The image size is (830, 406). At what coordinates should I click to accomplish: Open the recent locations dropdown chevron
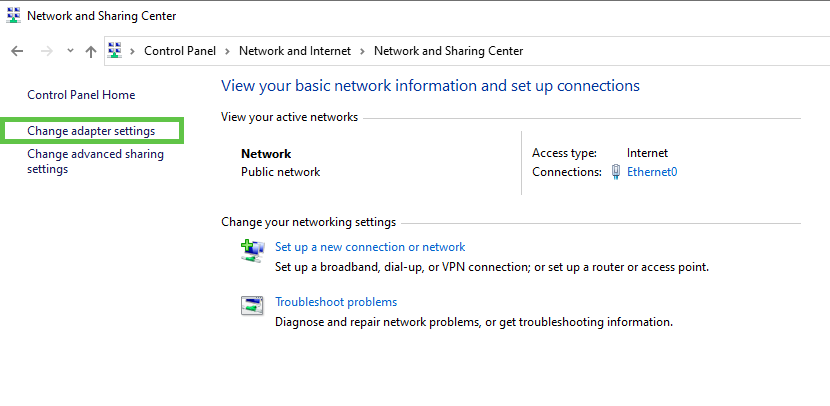point(70,51)
